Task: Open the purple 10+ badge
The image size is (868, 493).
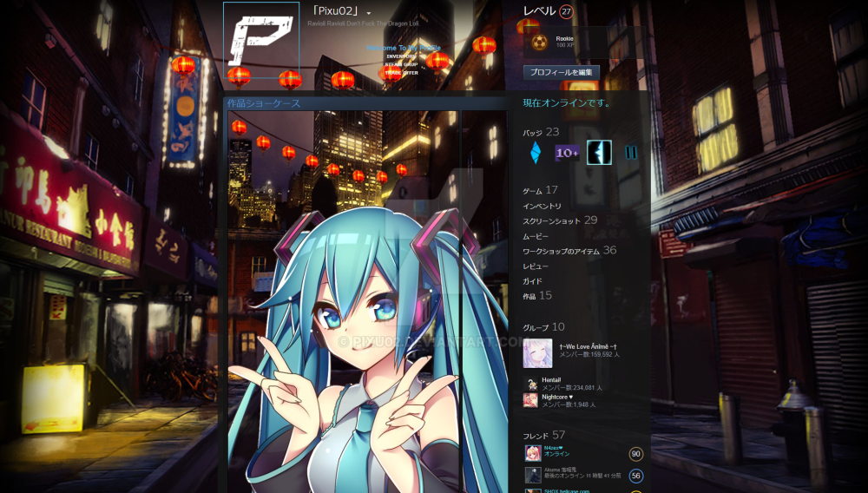Action: (567, 153)
